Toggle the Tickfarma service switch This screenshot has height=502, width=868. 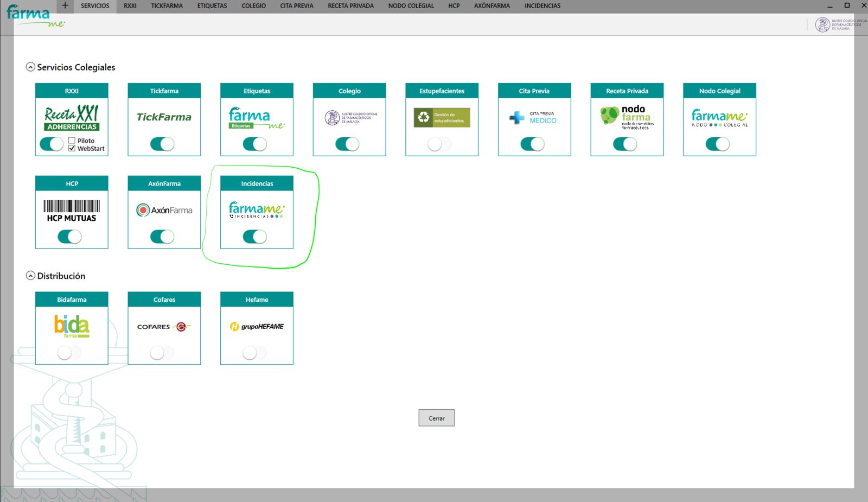pos(162,144)
